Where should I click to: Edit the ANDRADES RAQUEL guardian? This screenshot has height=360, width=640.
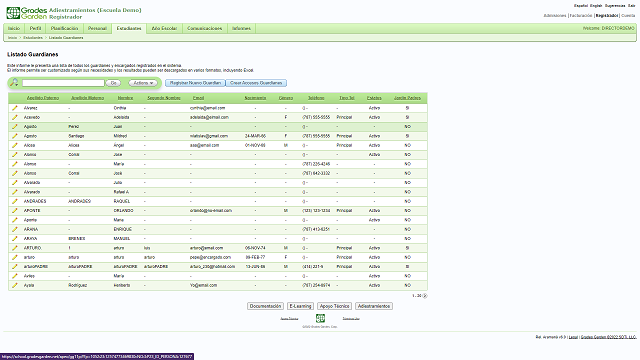(x=15, y=201)
